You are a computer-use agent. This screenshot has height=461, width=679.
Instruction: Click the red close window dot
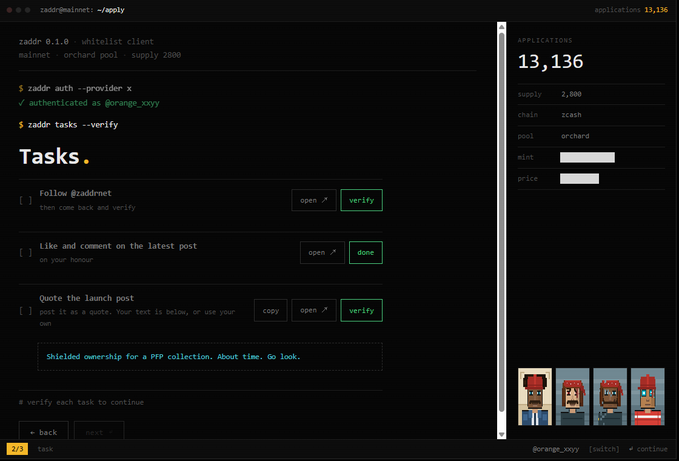click(x=9, y=10)
